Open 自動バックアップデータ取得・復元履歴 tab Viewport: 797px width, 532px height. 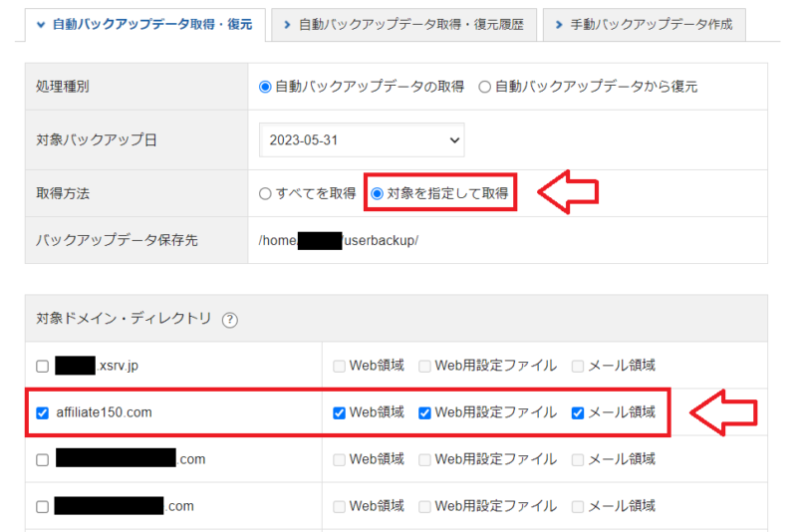point(404,24)
